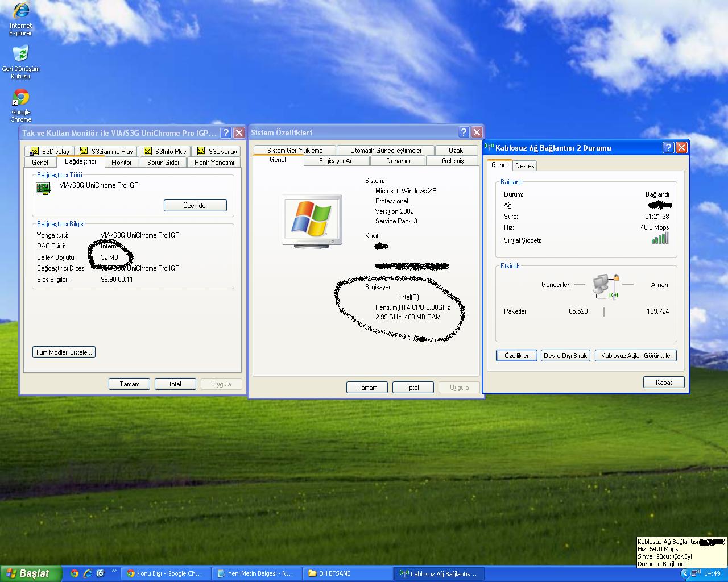Click the Internet Explorer quick launch icon
Viewport: 728px width, 582px height.
click(88, 573)
